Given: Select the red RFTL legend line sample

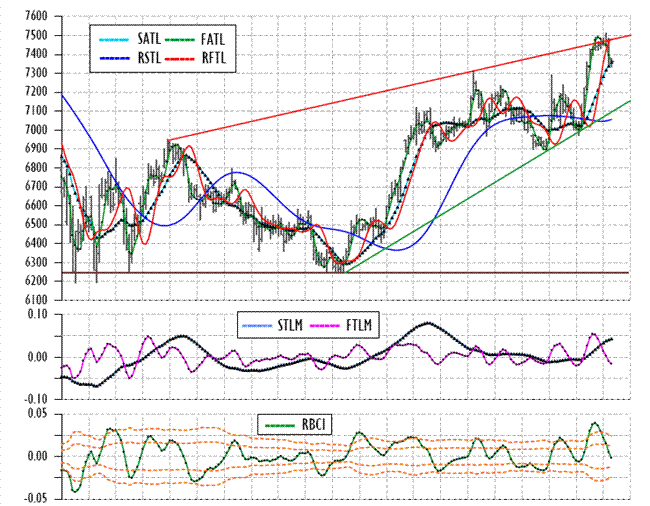Looking at the screenshot, I should [x=180, y=59].
